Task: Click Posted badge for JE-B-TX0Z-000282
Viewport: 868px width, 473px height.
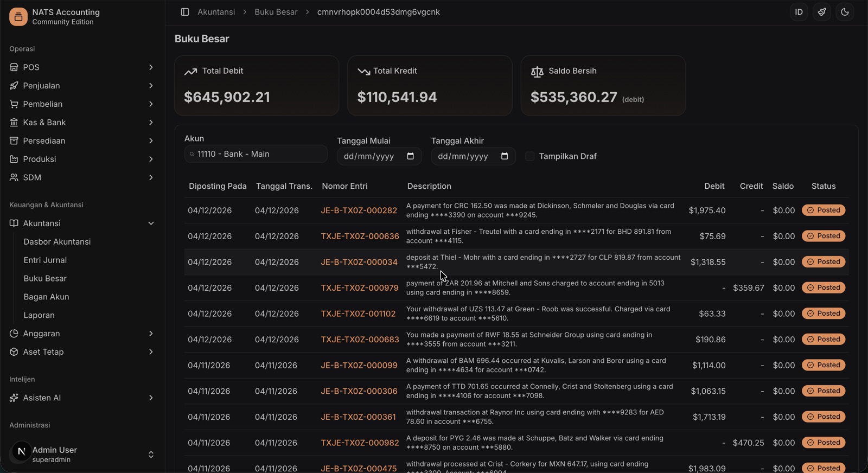Action: point(824,210)
